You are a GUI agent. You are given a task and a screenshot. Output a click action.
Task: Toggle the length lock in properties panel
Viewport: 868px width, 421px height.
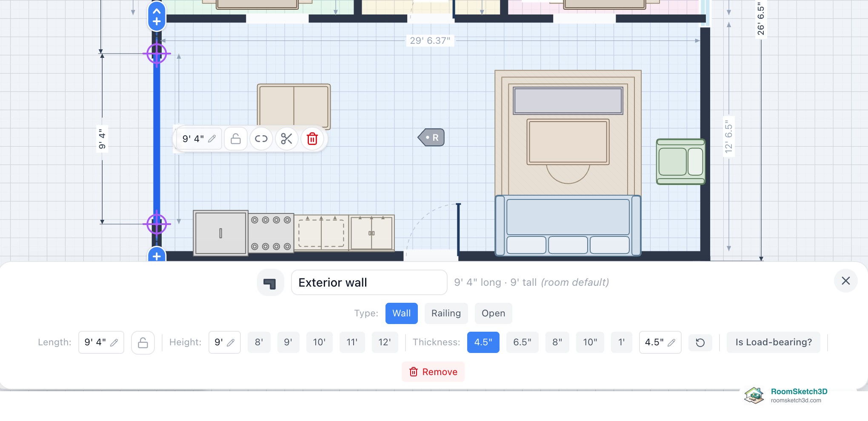pos(143,342)
